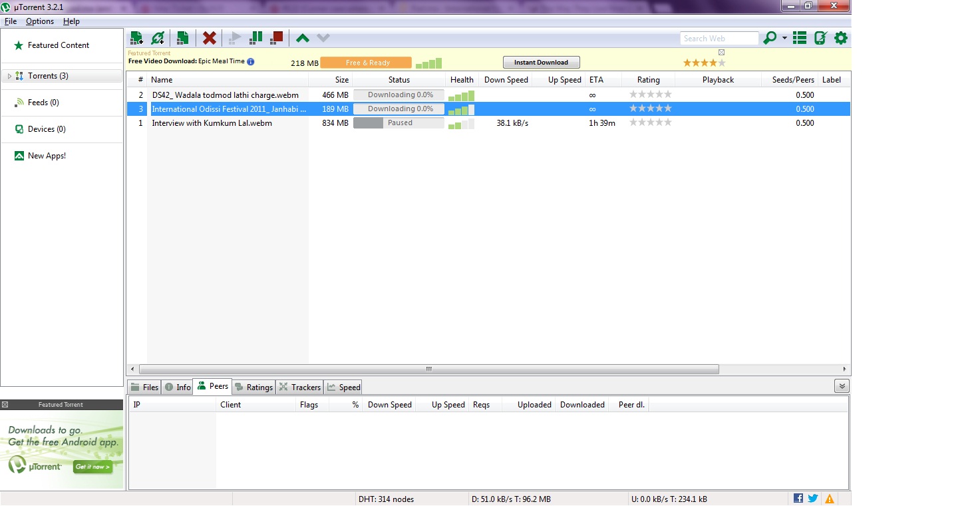Stop the selected torrent from the toolbar
This screenshot has height=506, width=980.
tap(277, 38)
